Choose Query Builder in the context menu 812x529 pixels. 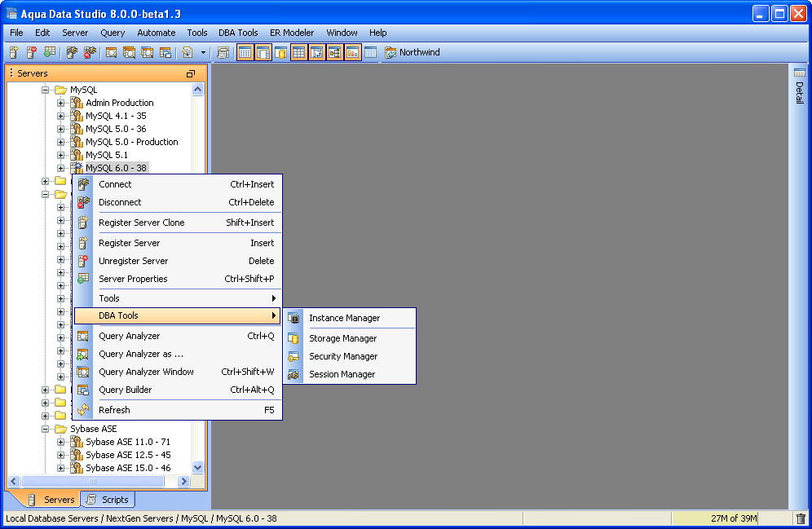click(178, 390)
